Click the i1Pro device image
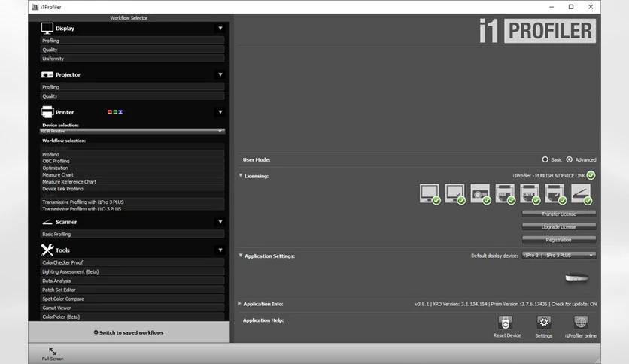Viewport: 629px width, 364px height. click(x=576, y=278)
